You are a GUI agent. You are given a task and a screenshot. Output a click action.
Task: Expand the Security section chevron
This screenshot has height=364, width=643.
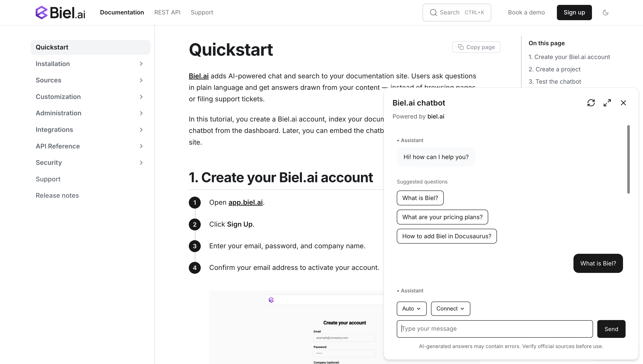coord(141,162)
